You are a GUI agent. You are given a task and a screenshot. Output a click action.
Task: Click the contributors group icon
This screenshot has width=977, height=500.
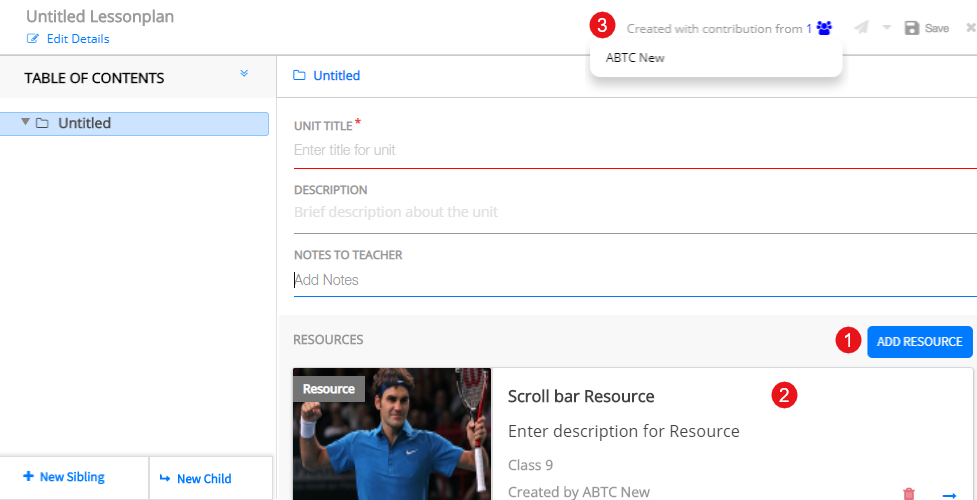pos(824,29)
